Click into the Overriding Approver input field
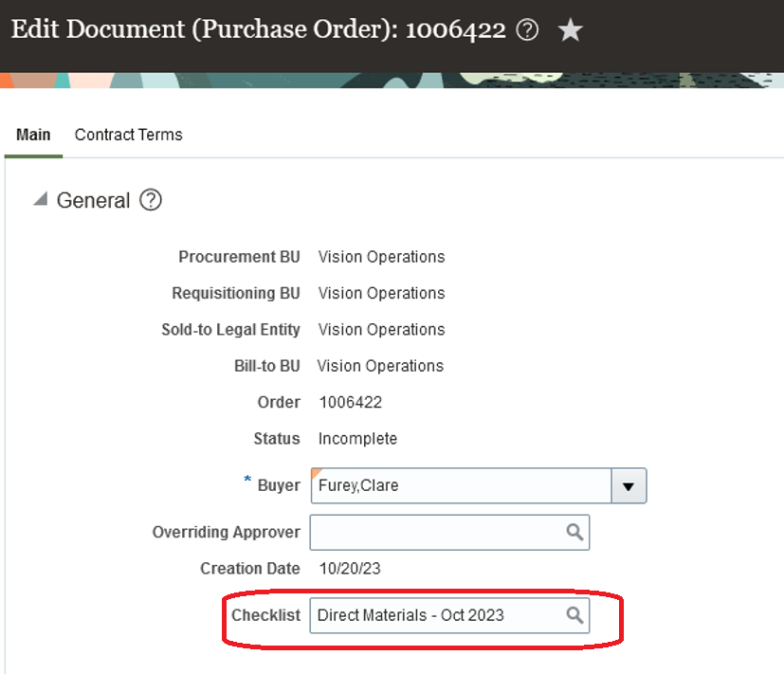This screenshot has height=674, width=784. (449, 532)
